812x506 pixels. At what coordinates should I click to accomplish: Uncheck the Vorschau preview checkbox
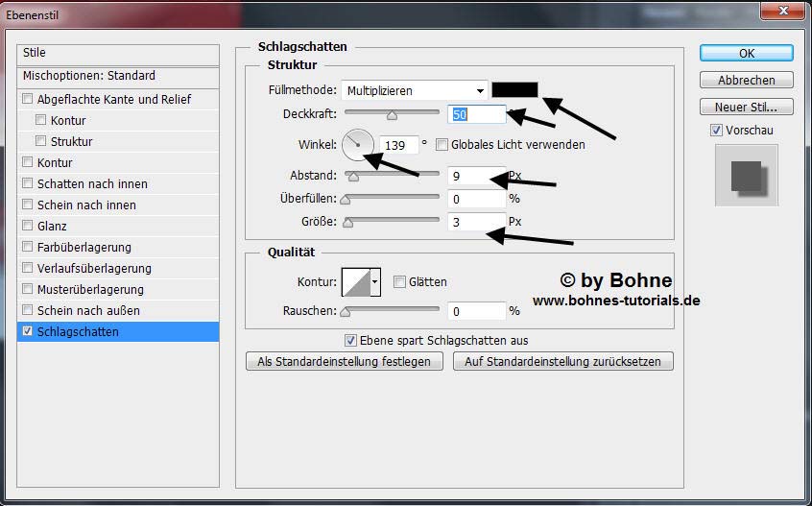pos(716,130)
